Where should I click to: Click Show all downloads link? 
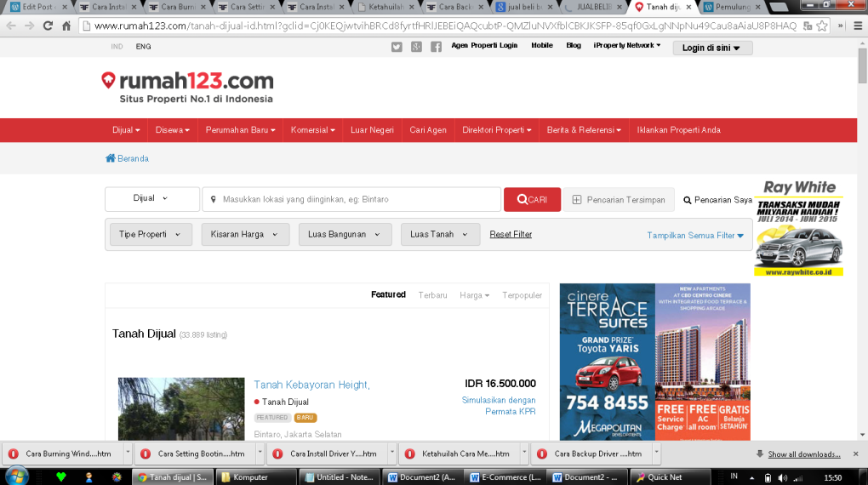pyautogui.click(x=804, y=454)
